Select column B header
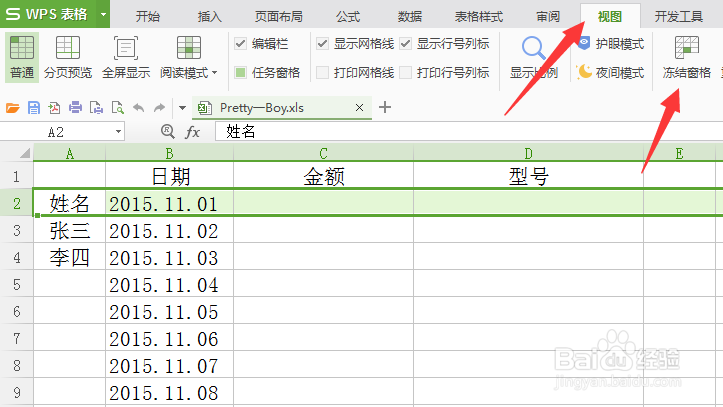This screenshot has width=723, height=407. point(169,153)
